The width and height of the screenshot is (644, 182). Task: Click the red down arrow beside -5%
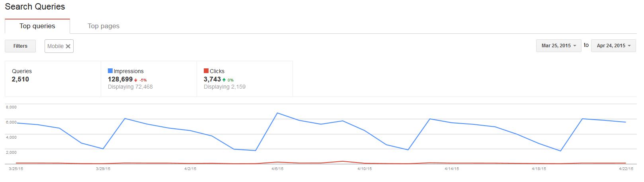click(136, 80)
